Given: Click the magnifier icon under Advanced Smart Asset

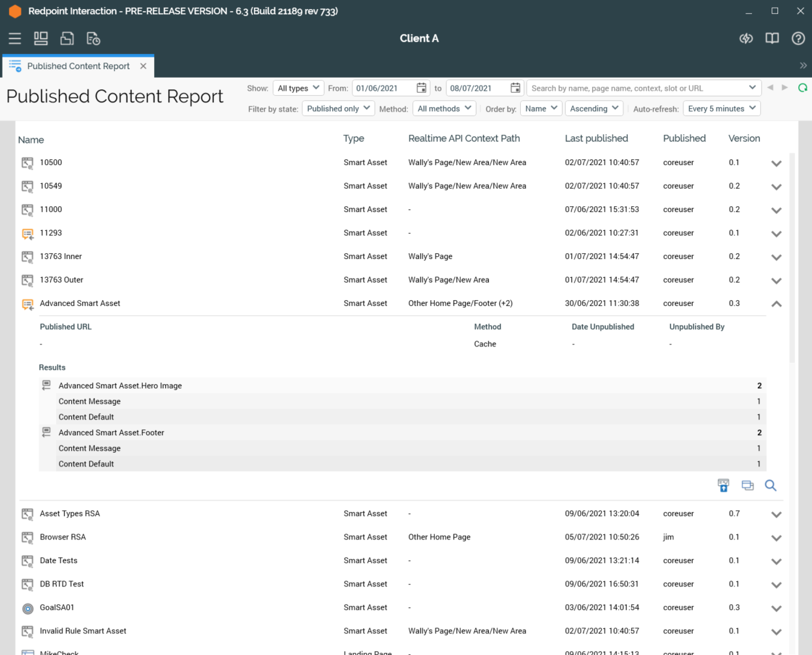Looking at the screenshot, I should tap(770, 485).
